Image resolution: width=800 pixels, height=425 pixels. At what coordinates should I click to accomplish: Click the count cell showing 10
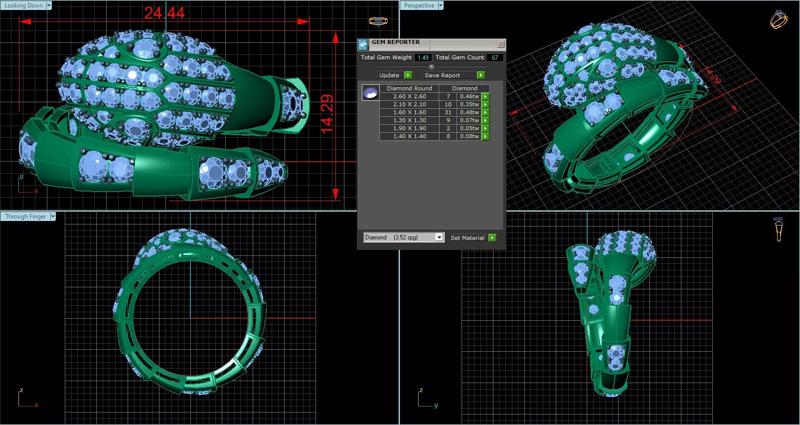(448, 104)
